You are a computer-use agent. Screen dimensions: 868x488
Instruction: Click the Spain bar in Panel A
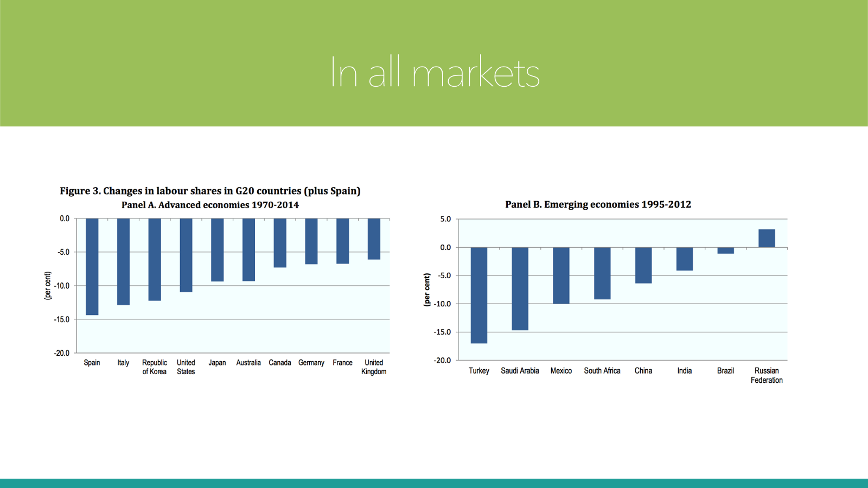(92, 267)
